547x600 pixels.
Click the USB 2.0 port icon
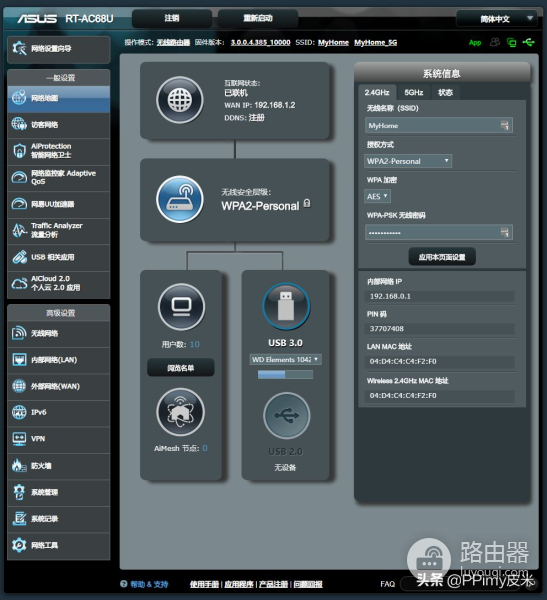286,415
